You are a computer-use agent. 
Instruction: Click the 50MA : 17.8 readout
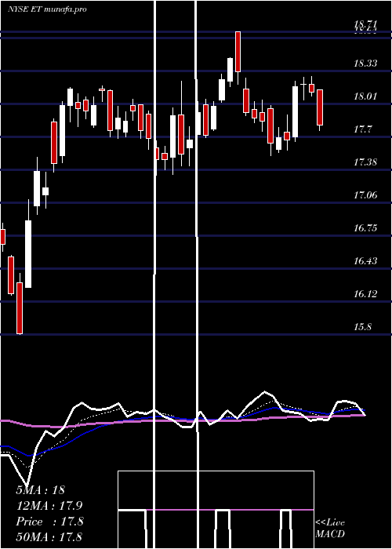pyautogui.click(x=49, y=536)
